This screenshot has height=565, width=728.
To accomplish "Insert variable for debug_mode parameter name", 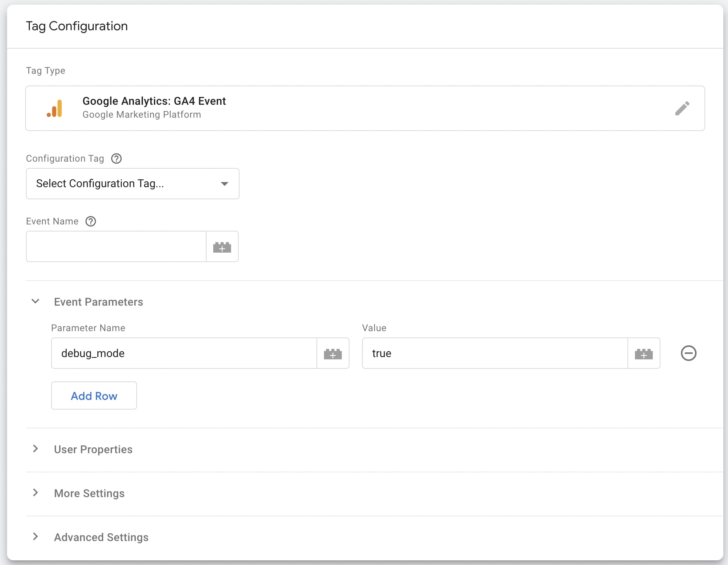I will pos(333,354).
